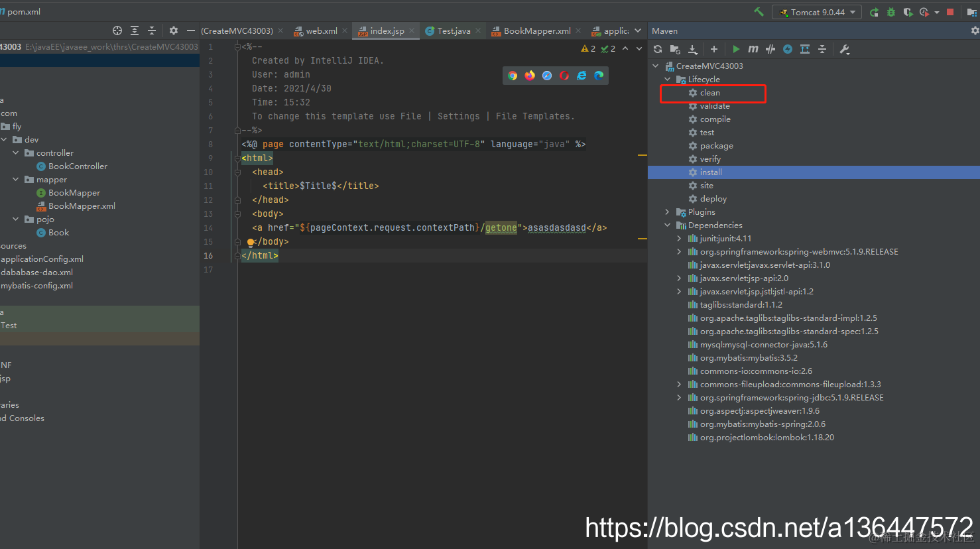Open Project panel gear options
980x549 pixels.
pyautogui.click(x=174, y=30)
